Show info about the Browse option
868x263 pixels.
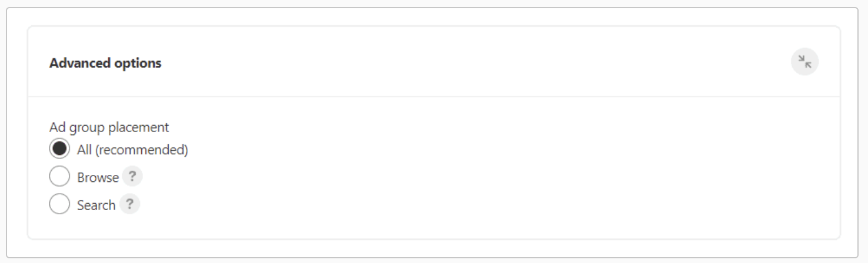click(132, 177)
